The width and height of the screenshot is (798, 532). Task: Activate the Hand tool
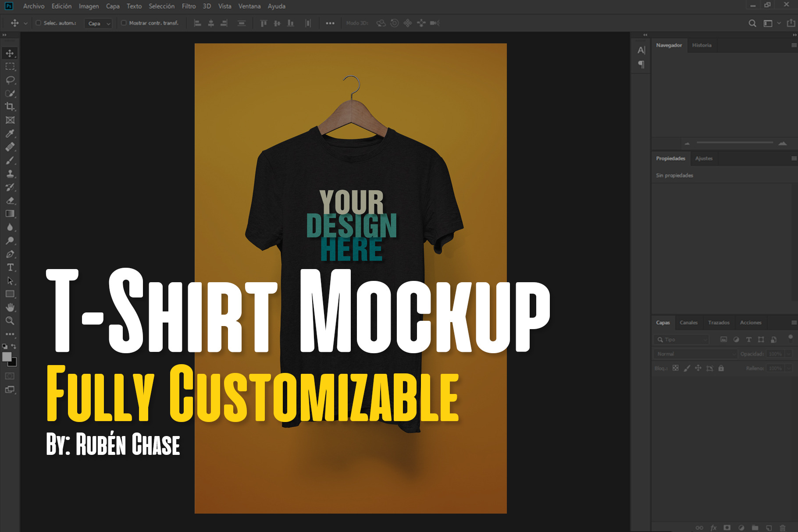pos(10,307)
